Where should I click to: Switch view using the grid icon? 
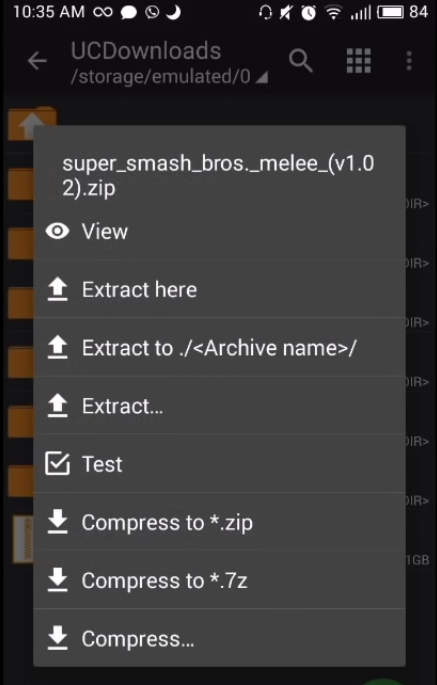tap(359, 60)
